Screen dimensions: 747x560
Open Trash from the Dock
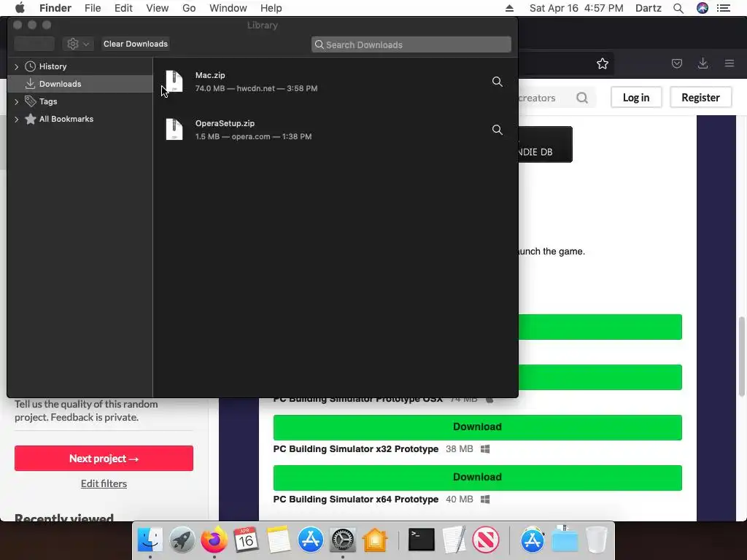coord(596,540)
